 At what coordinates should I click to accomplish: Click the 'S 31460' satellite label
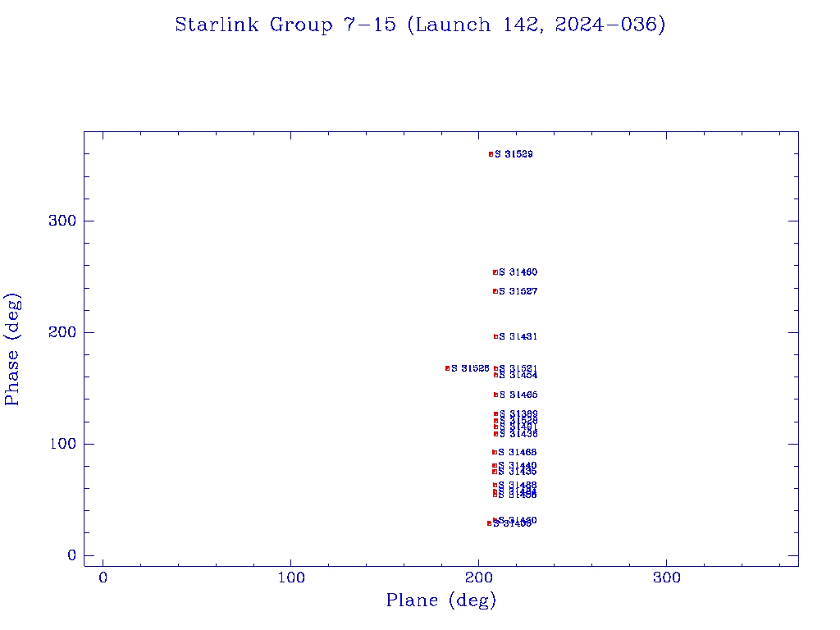click(x=518, y=272)
